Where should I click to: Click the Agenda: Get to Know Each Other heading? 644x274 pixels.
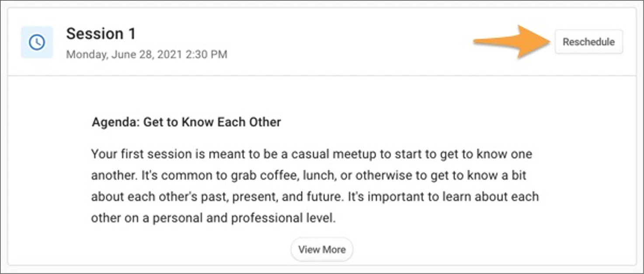[186, 122]
